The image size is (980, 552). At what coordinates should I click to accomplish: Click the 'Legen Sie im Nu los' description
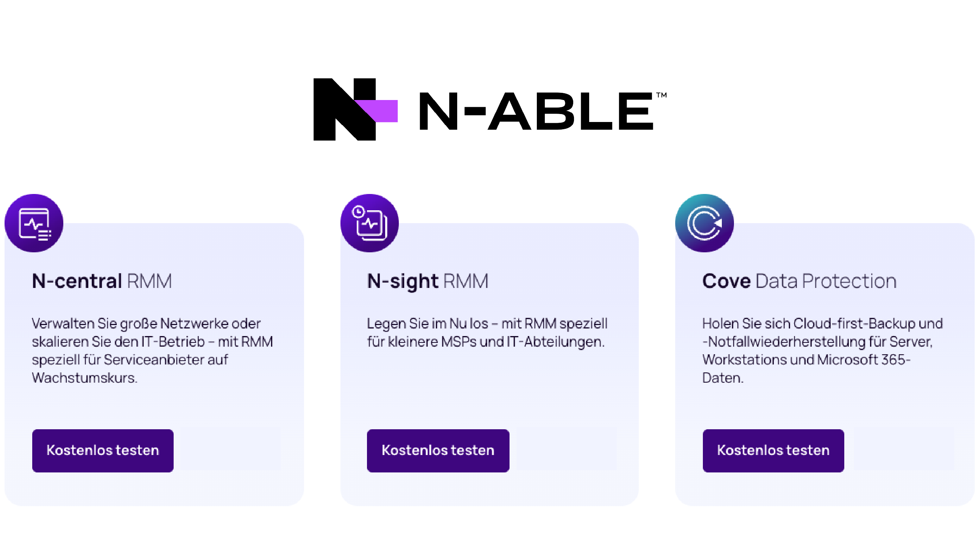click(487, 333)
